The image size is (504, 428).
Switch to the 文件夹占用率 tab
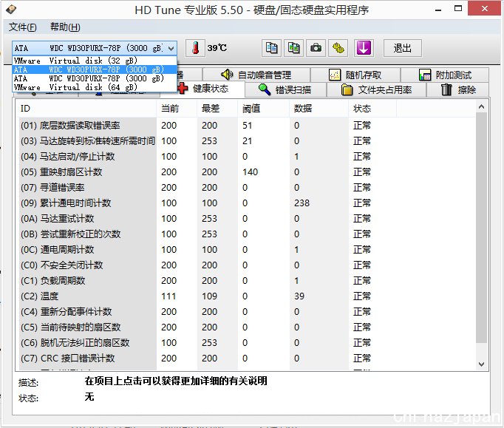coord(376,89)
